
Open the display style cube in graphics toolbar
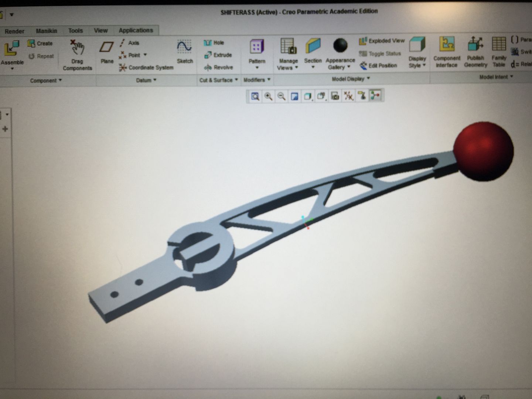pos(308,96)
